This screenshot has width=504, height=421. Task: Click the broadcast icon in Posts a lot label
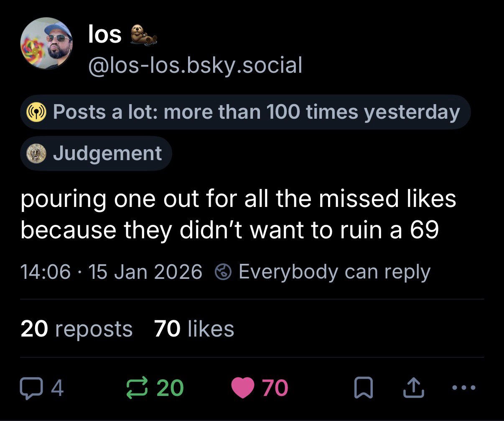[x=36, y=112]
